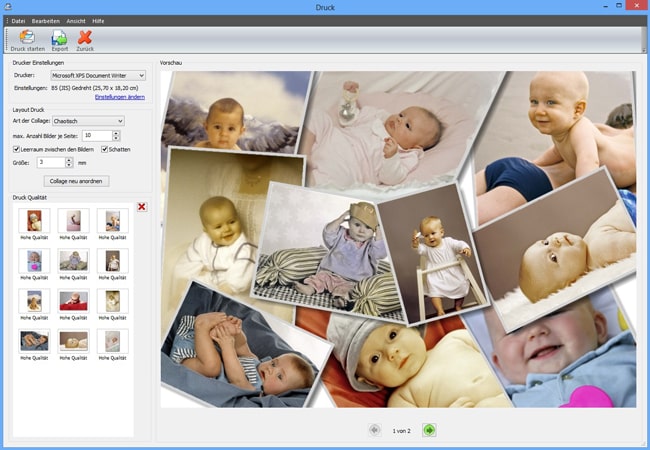650x450 pixels.
Task: Click the Export toolbar icon
Action: coord(60,36)
